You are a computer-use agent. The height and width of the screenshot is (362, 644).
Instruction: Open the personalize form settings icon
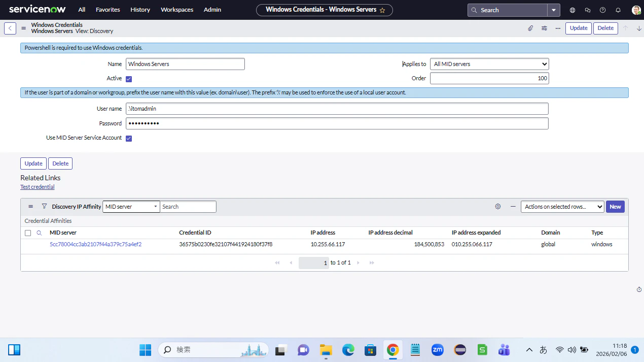(x=544, y=28)
